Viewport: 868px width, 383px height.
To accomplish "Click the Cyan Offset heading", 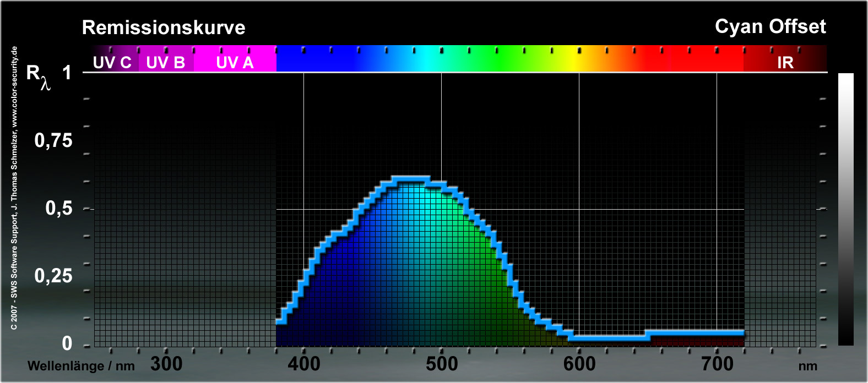I will tap(770, 26).
